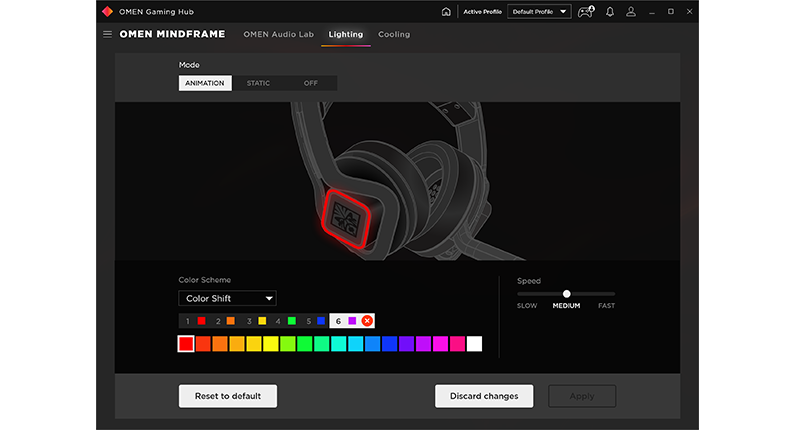Pick the red palette swatch

[x=186, y=344]
